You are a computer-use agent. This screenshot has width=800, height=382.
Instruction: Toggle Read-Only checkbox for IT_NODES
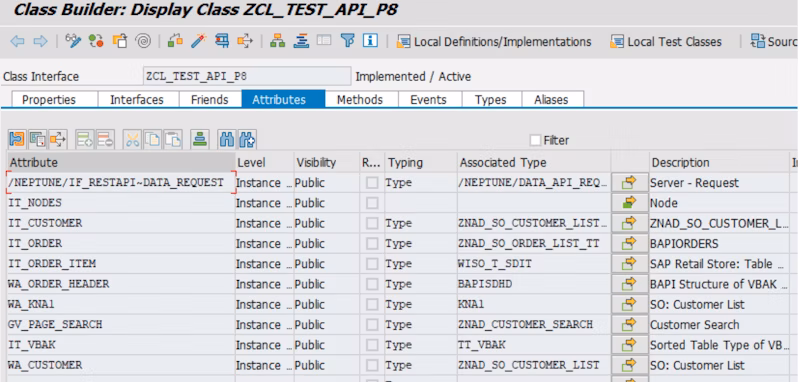pyautogui.click(x=372, y=203)
